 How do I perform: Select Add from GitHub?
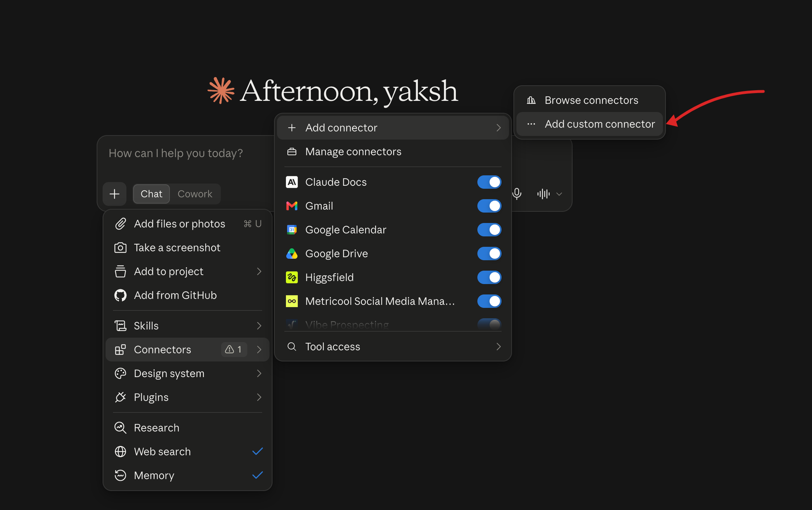click(x=188, y=295)
